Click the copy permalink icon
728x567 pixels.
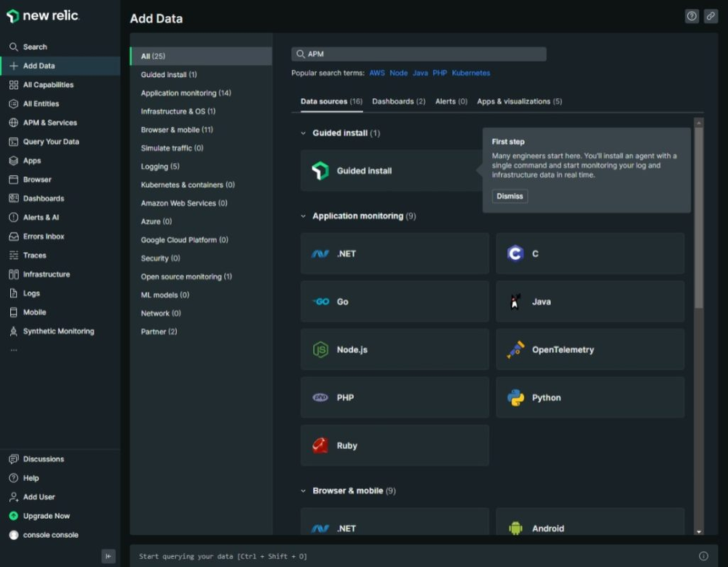click(711, 17)
